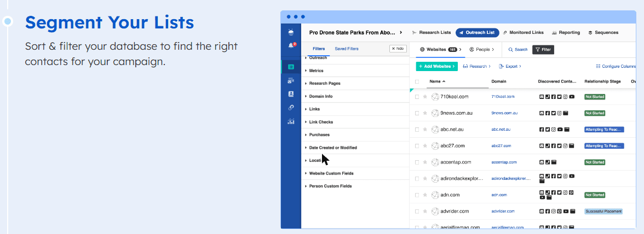The image size is (644, 234).
Task: Click the hide filters button
Action: 398,48
